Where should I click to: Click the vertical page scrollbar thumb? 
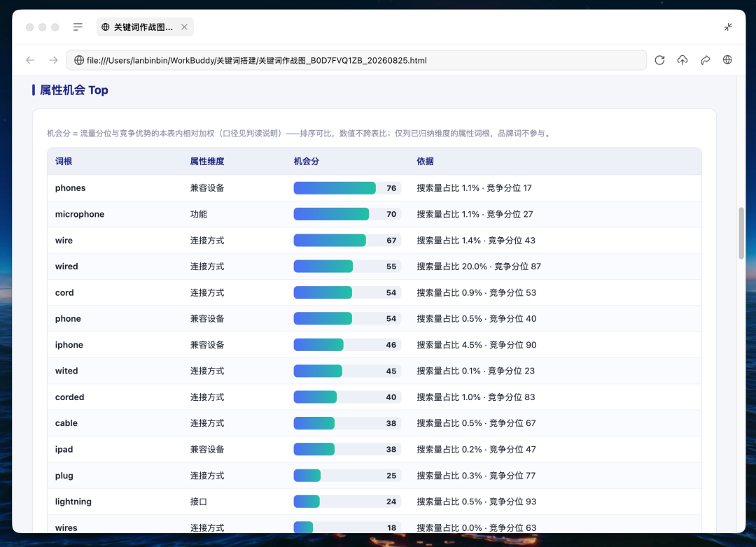tap(741, 233)
